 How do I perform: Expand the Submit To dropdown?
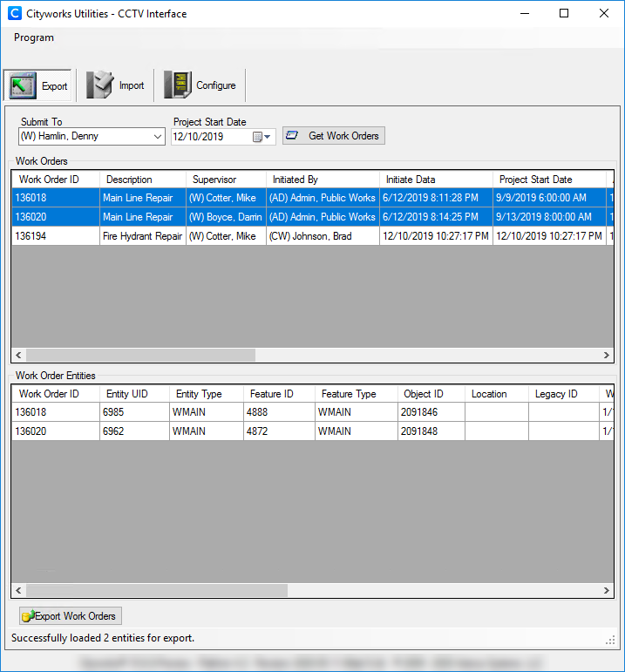[158, 137]
